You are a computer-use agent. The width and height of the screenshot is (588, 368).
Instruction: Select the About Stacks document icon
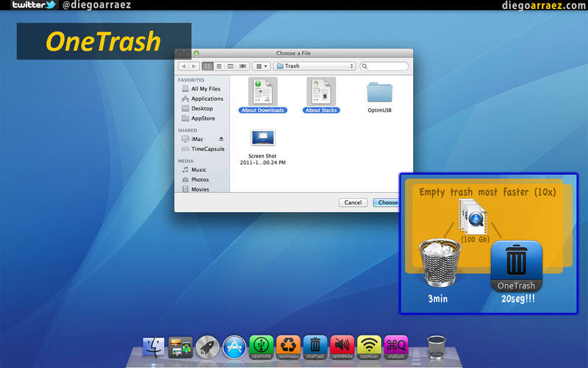pyautogui.click(x=321, y=91)
